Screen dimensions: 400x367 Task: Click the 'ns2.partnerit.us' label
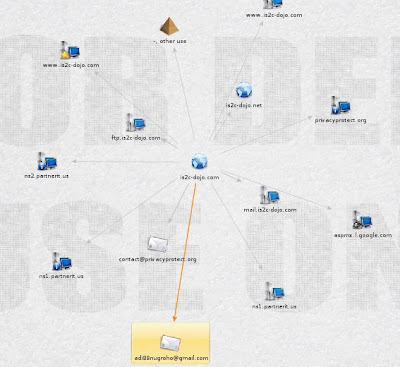(47, 176)
